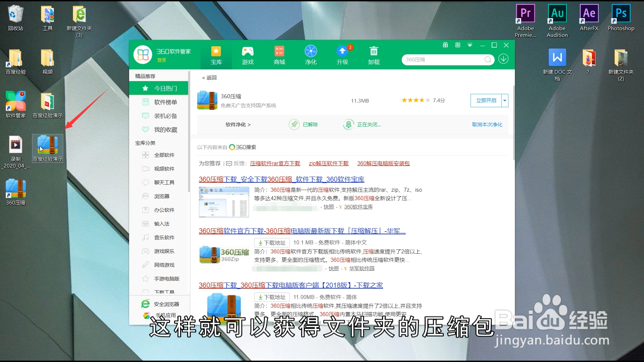Click 取消本次净化 link

[487, 124]
